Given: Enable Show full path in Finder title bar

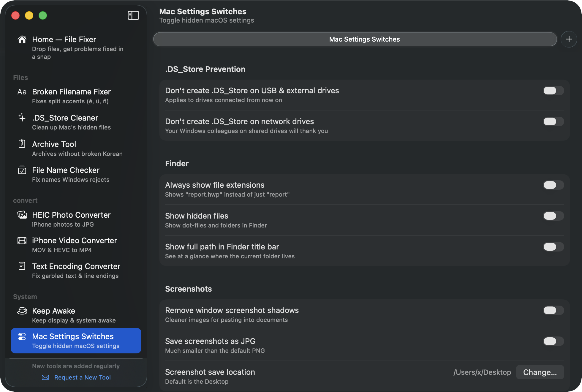Looking at the screenshot, I should pos(553,247).
